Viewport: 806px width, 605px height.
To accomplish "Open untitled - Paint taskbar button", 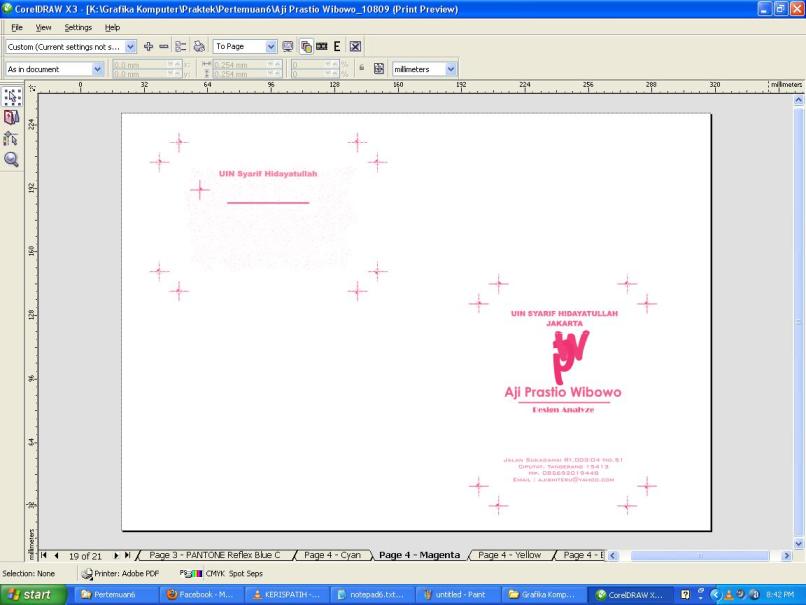I will click(x=458, y=595).
